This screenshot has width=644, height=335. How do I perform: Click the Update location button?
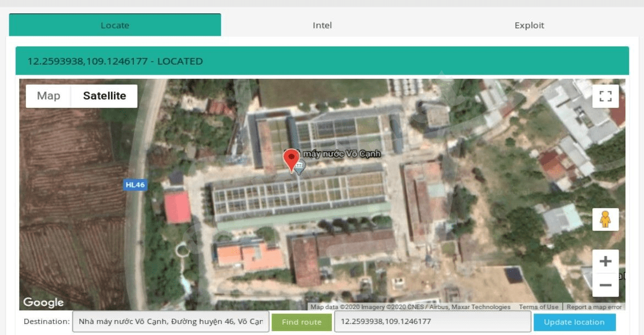[574, 322]
